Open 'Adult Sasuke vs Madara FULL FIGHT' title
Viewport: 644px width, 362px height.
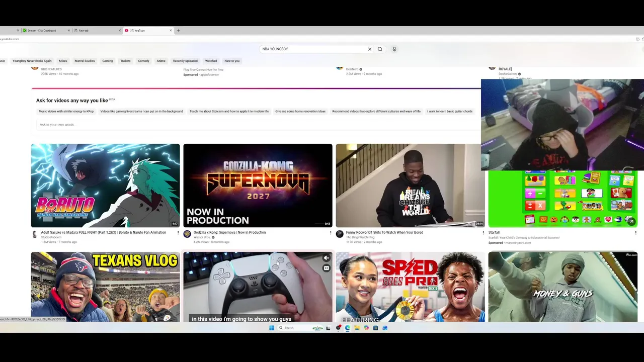coord(103,233)
